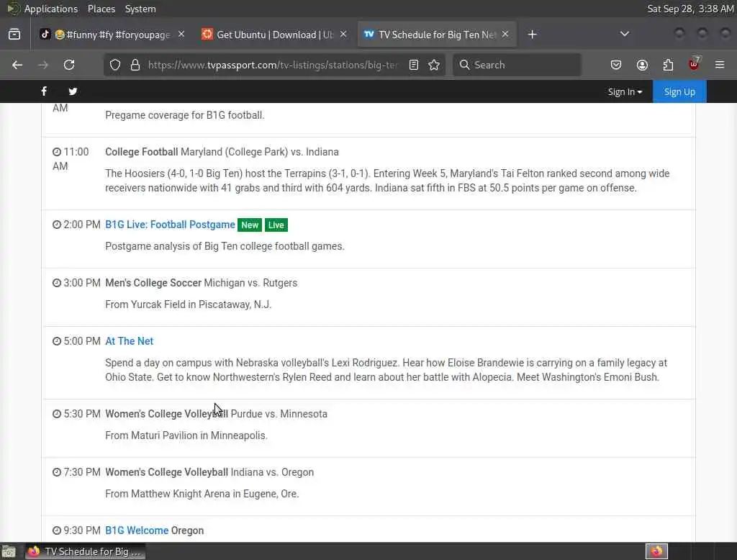737x560 pixels.
Task: Open the B1G Welcome link
Action: [x=137, y=530]
